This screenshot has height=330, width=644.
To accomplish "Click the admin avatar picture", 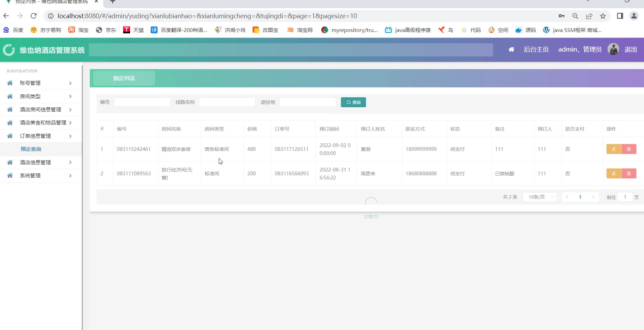I will click(613, 49).
